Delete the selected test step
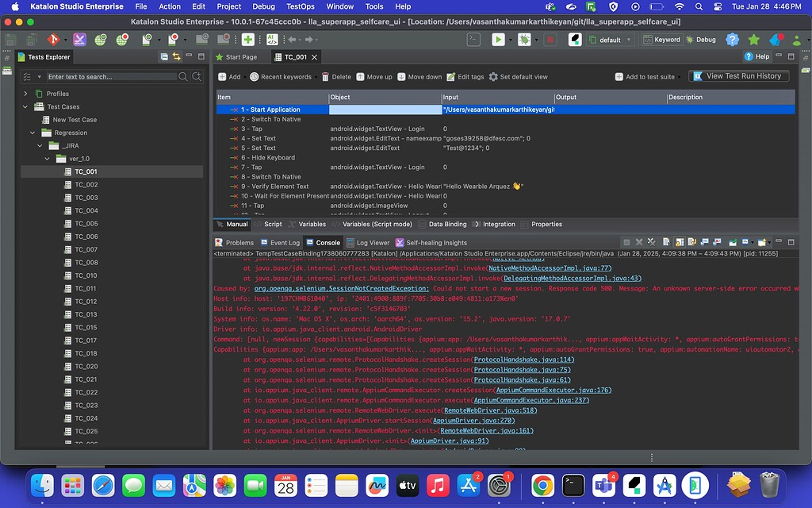Screen dimensions: 812x508 (325, 78)
